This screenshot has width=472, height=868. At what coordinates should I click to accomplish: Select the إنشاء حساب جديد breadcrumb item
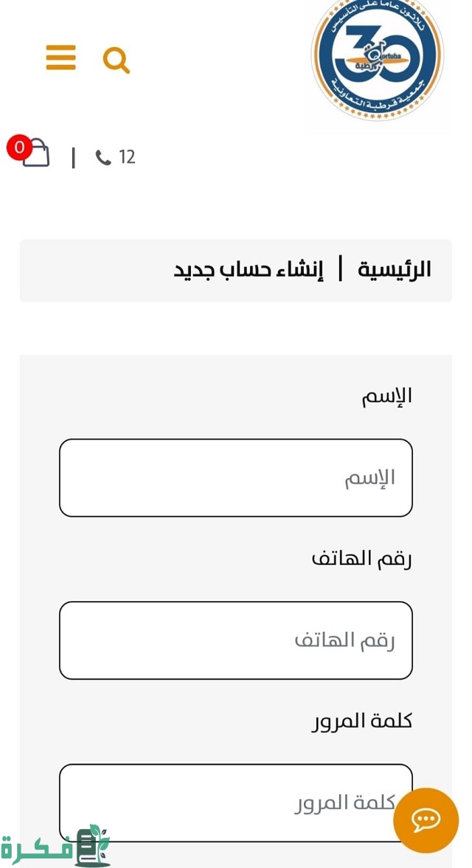click(248, 270)
